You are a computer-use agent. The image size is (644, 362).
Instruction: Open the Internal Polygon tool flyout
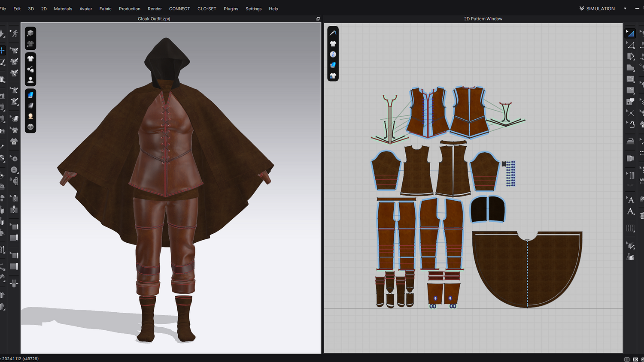click(630, 79)
